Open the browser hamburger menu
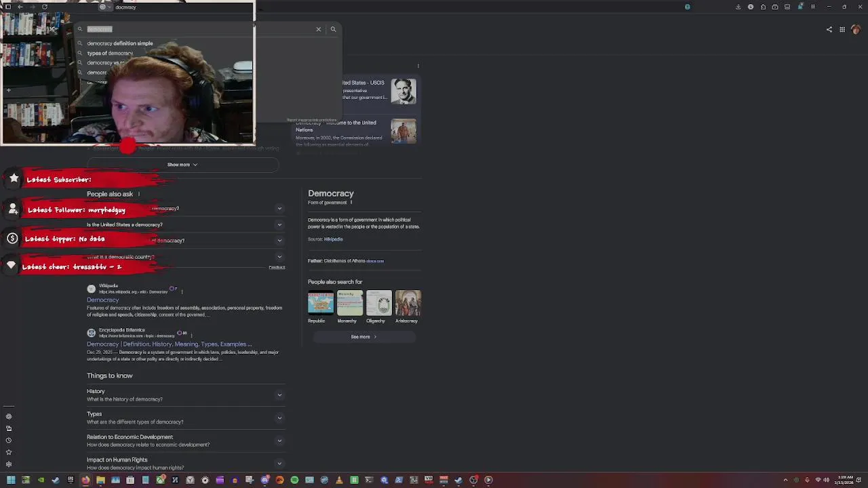This screenshot has height=488, width=868. click(812, 7)
